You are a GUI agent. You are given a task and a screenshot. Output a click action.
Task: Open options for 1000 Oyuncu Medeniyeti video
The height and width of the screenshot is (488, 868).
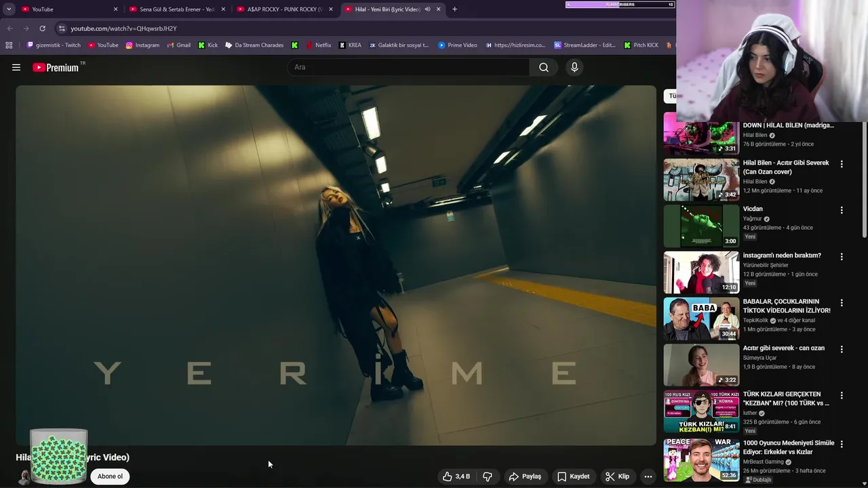coord(842,444)
